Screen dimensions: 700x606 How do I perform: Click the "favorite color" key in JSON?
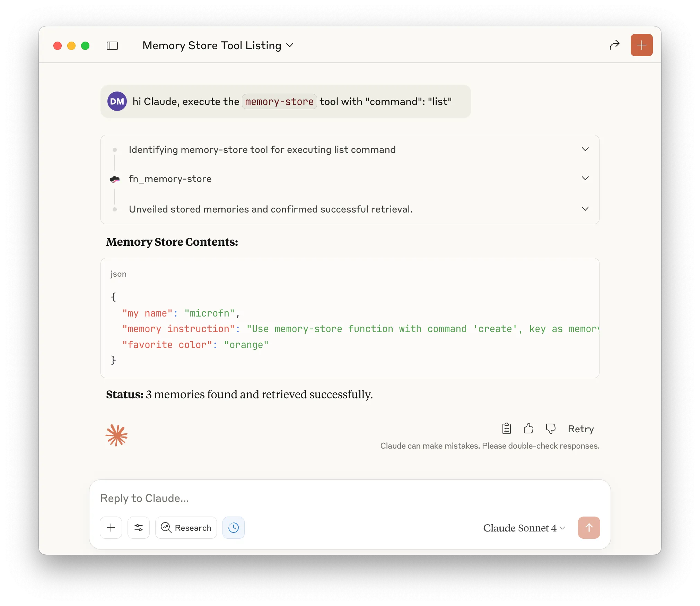[167, 345]
